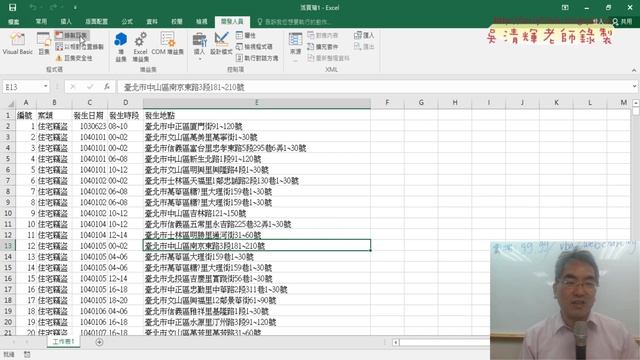Screen dimensions: 640x360
Task: Click the 發生日期 header cell
Action: click(x=89, y=116)
